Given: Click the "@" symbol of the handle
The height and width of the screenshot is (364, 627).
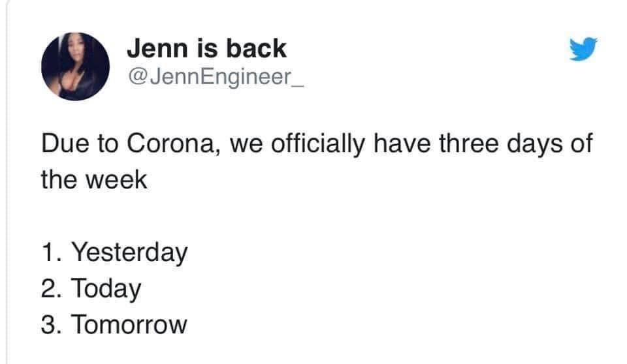Looking at the screenshot, I should click(x=137, y=77).
